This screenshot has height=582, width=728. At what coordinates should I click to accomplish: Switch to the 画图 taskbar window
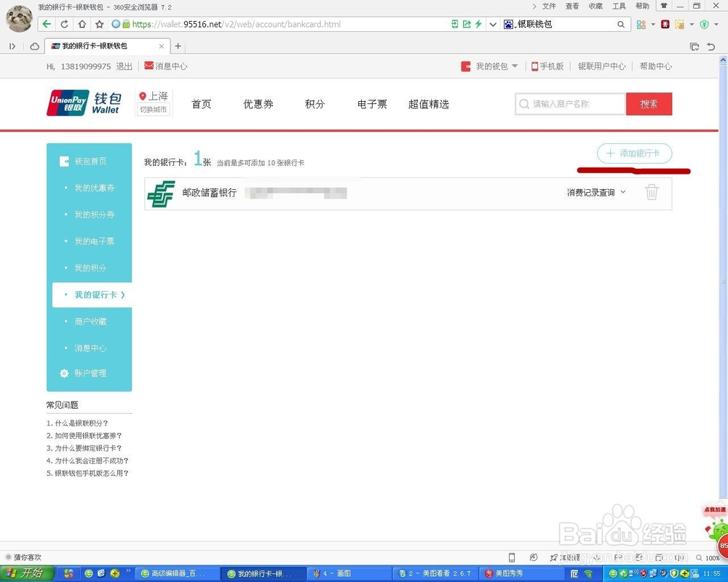(349, 574)
